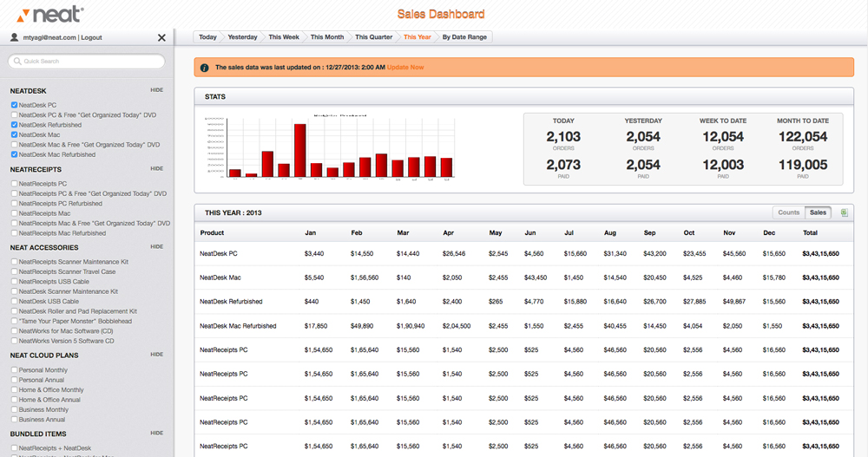Click the Neat logo
Viewport: 868px width, 457px height.
point(49,15)
